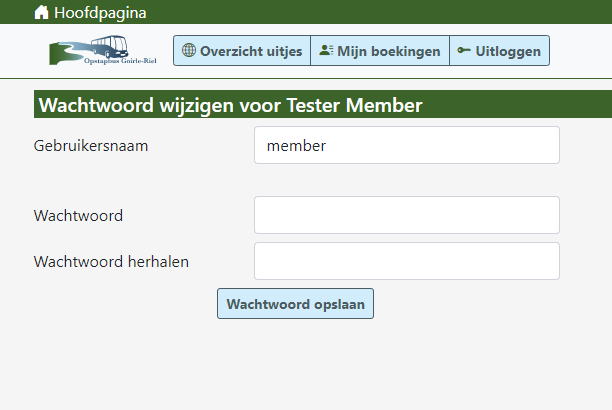Open the Overzicht uitjes menu item
The height and width of the screenshot is (410, 612).
point(242,51)
